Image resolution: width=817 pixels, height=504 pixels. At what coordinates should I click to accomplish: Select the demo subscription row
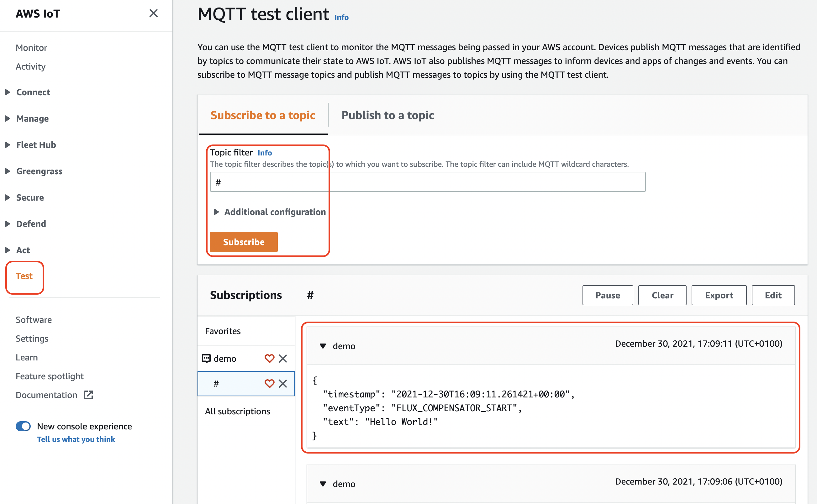click(x=246, y=358)
